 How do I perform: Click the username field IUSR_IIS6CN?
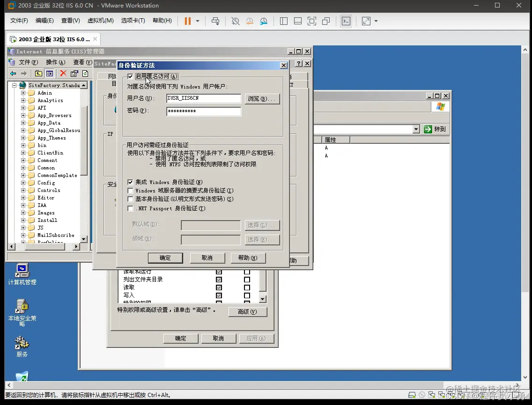click(204, 98)
